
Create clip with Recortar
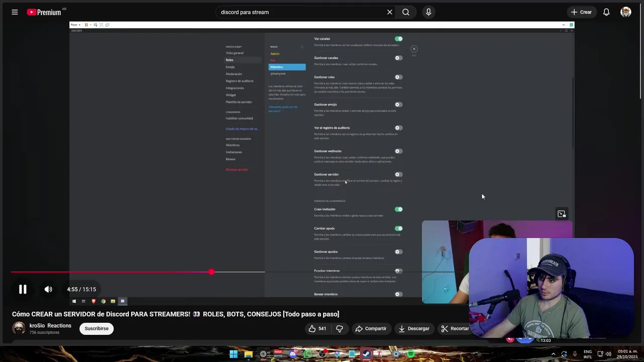pos(455,328)
